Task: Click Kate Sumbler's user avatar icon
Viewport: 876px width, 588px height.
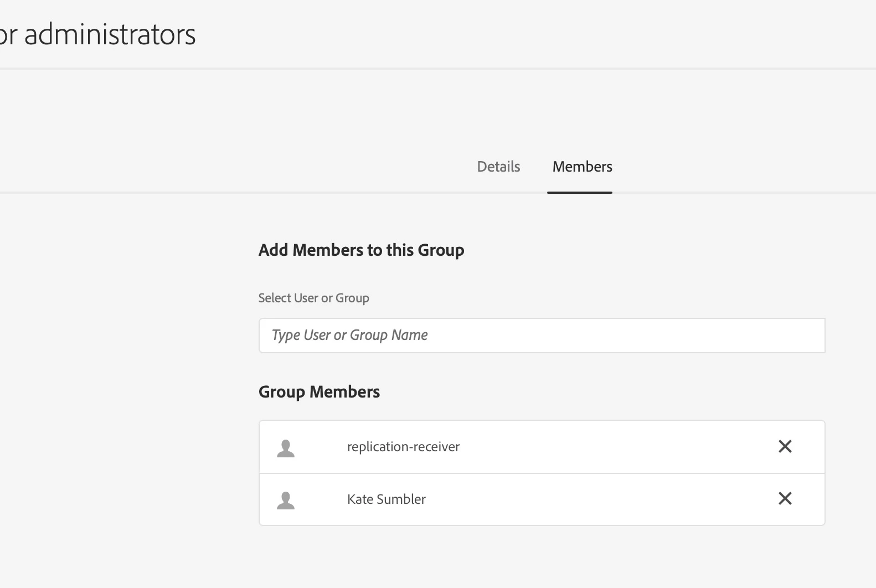Action: point(286,500)
